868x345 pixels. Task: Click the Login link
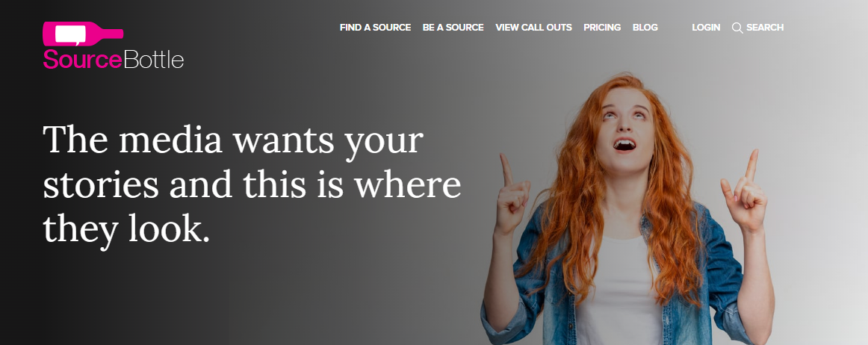[x=706, y=27]
